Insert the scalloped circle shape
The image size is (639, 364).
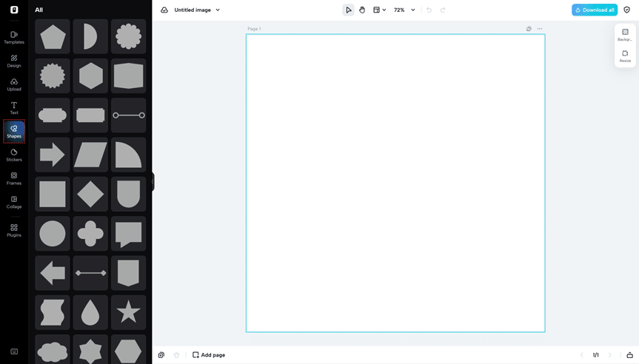pyautogui.click(x=128, y=37)
